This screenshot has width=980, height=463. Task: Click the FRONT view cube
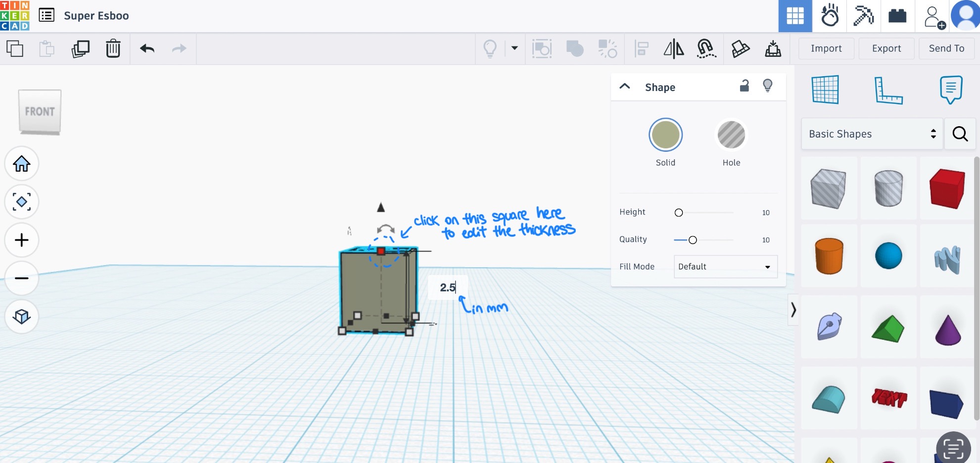40,112
